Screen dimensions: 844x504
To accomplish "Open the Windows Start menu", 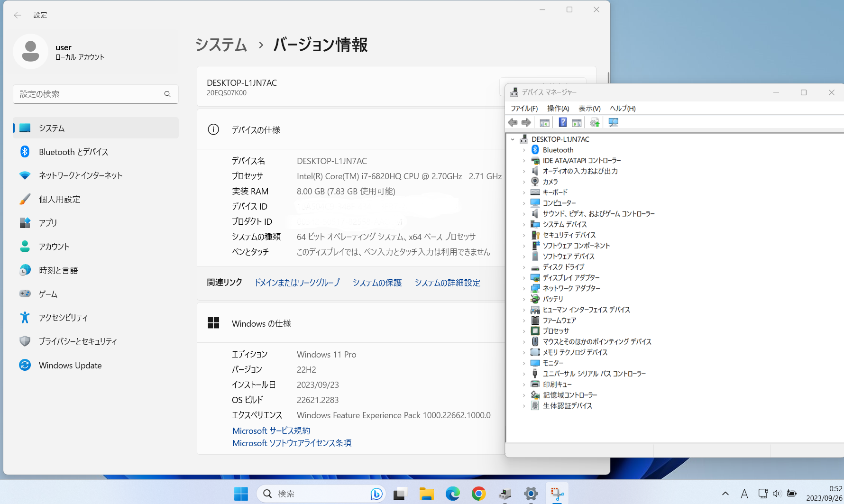I will [x=241, y=494].
